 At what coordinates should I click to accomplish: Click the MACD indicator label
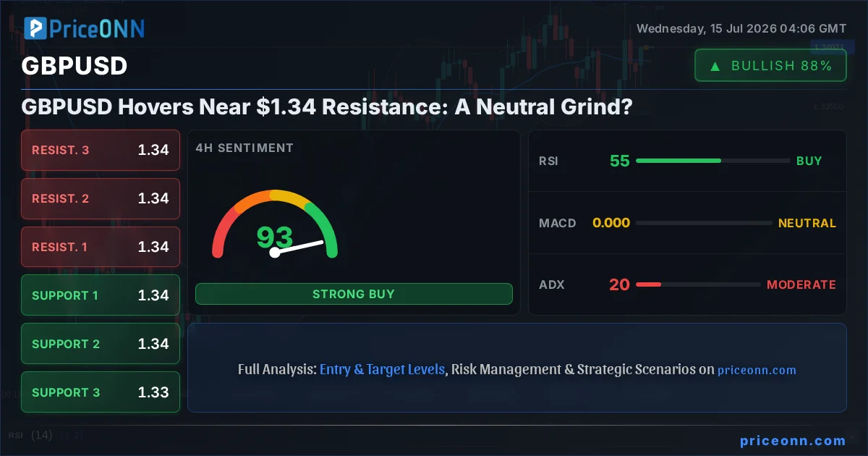[558, 223]
